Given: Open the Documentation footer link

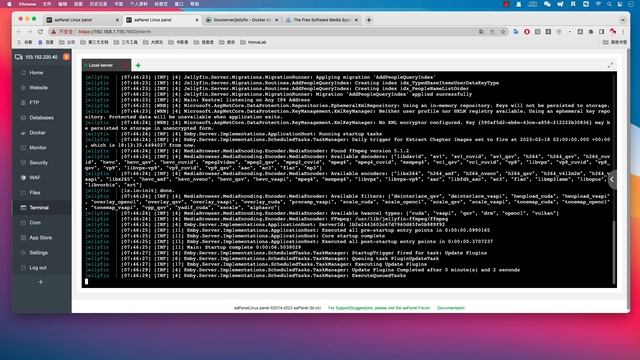Looking at the screenshot, I should click(451, 308).
